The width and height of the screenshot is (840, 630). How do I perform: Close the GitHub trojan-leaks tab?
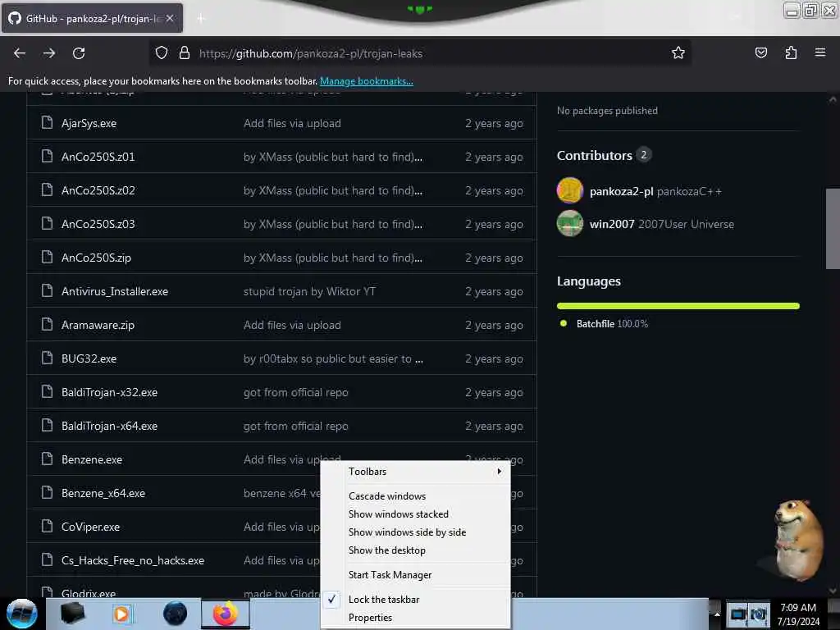coord(170,18)
